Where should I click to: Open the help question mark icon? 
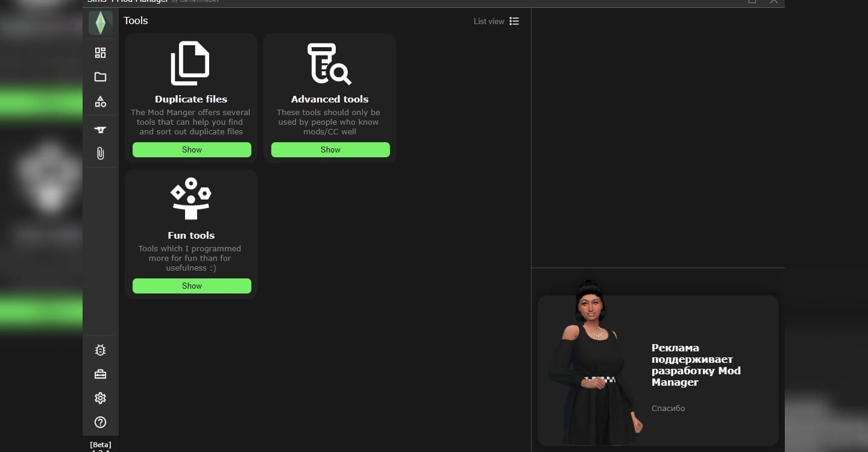pos(101,422)
